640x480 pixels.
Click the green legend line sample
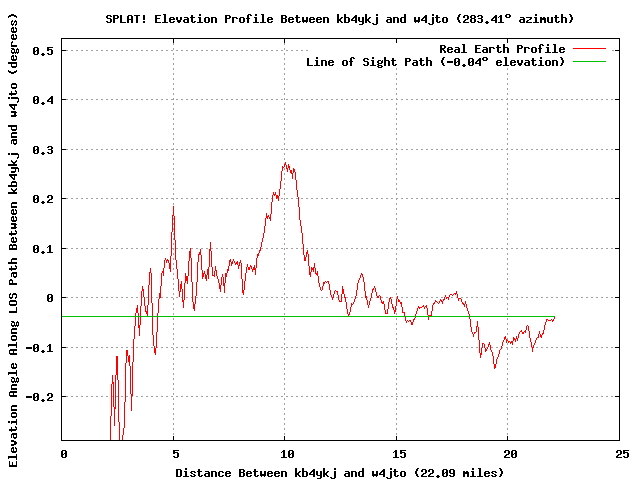589,62
